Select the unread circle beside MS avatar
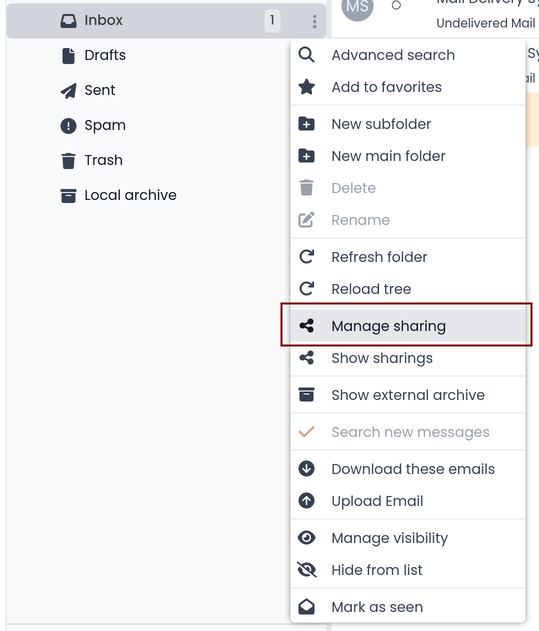This screenshot has height=631, width=539. 396,5
